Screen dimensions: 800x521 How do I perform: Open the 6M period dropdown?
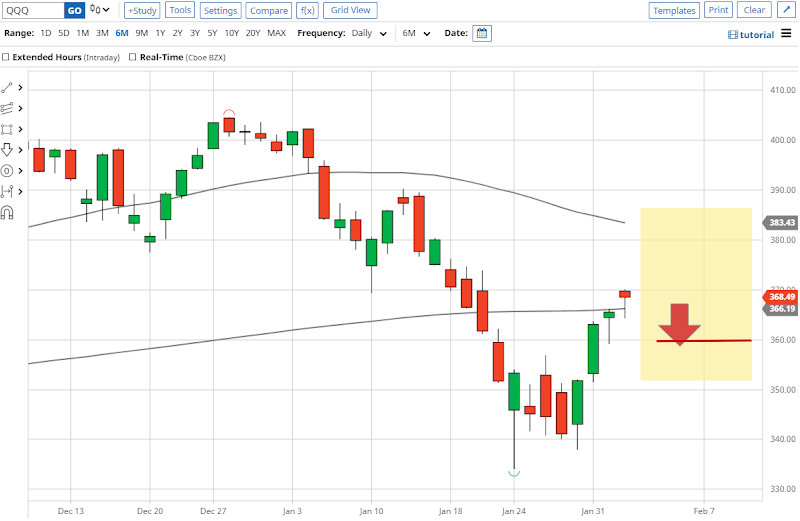415,33
